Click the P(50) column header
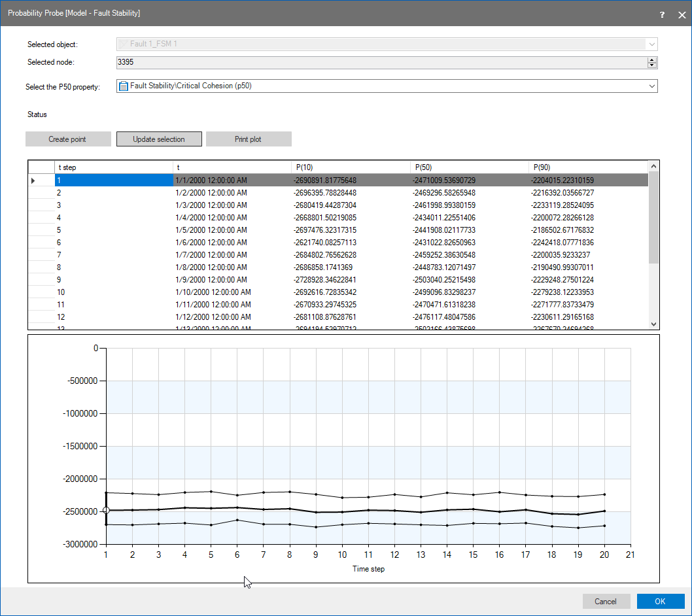 pyautogui.click(x=469, y=167)
